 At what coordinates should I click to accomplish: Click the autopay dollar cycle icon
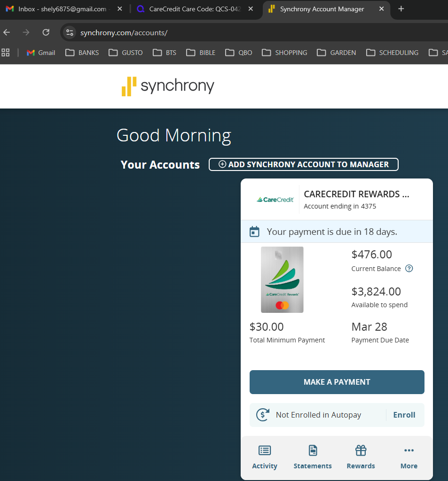(x=263, y=415)
